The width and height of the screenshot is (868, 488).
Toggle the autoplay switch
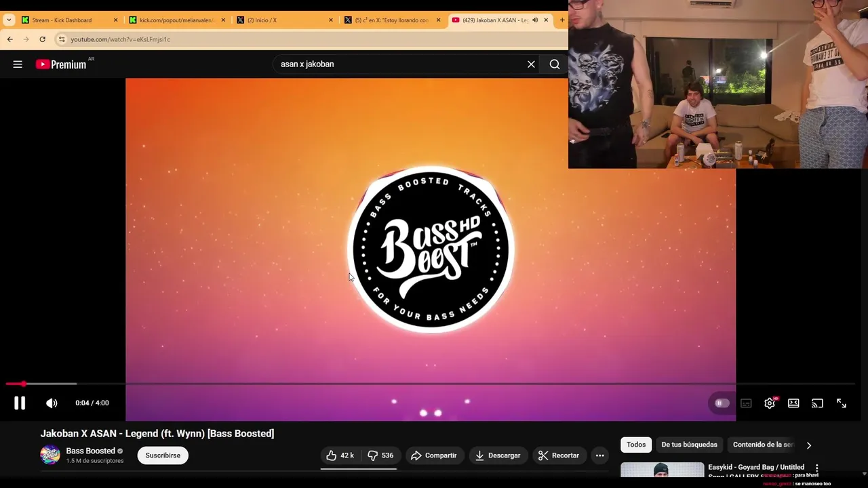[x=722, y=403]
